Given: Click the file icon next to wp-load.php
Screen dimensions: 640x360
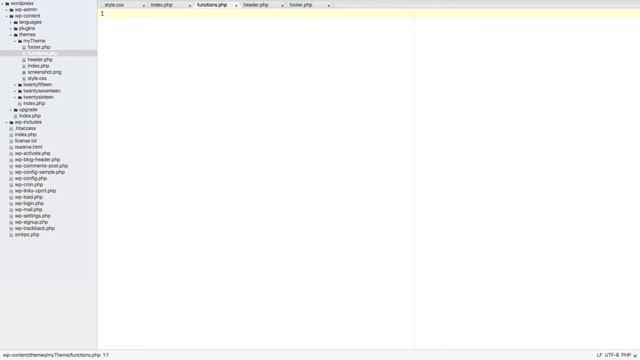Looking at the screenshot, I should click(x=11, y=197).
